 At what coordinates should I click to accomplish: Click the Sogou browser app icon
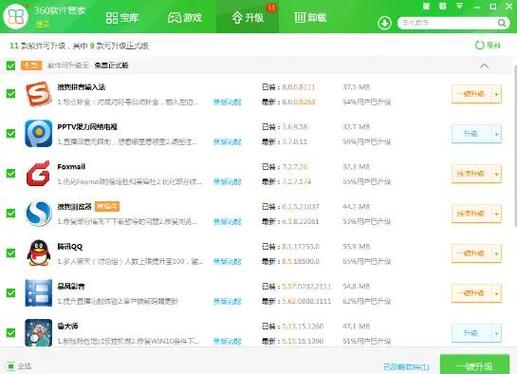pos(39,214)
